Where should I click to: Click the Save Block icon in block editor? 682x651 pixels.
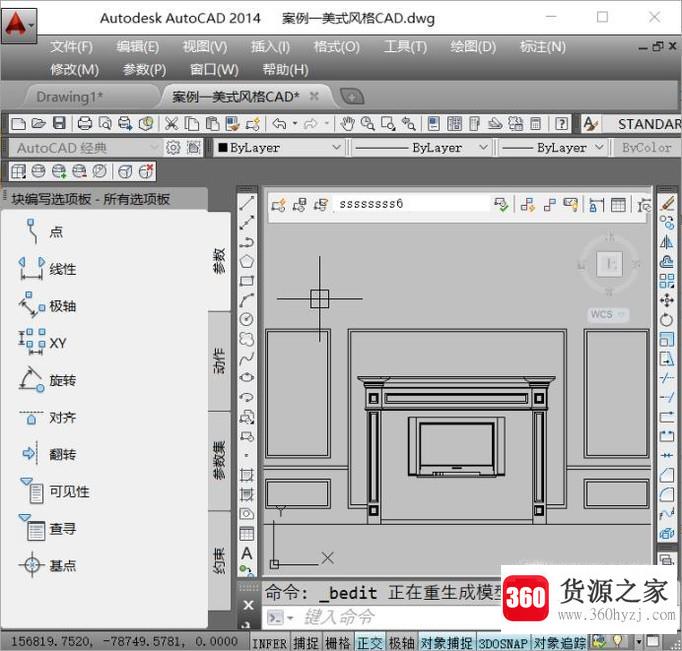[299, 204]
